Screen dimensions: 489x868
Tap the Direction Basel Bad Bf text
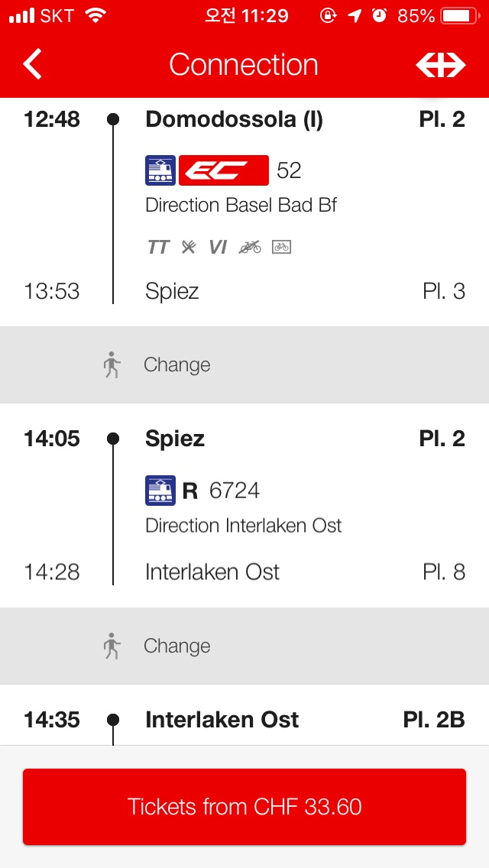click(x=241, y=206)
